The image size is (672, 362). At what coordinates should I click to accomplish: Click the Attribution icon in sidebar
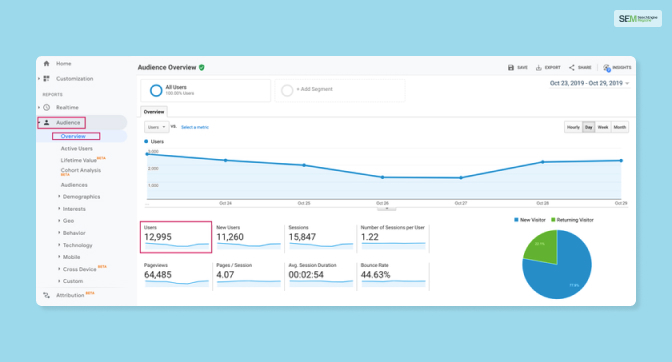(x=46, y=295)
